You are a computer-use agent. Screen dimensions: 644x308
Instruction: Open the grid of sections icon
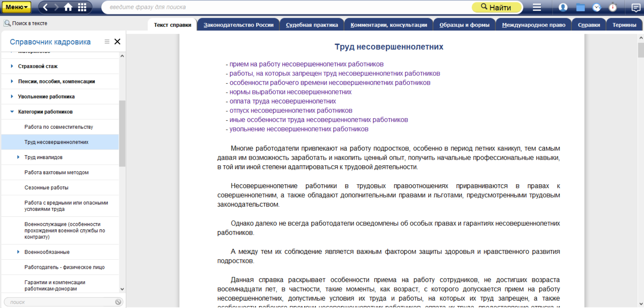click(x=82, y=7)
